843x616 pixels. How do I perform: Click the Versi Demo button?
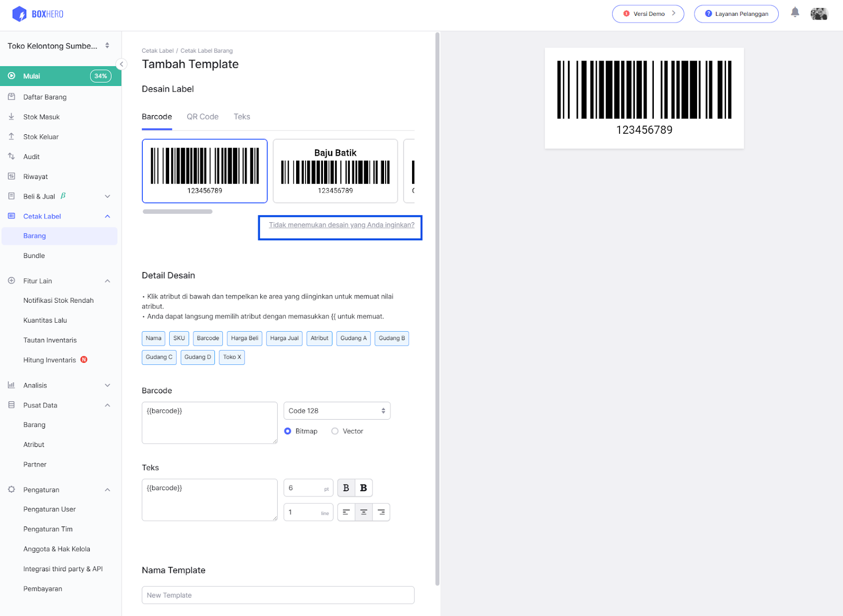[x=648, y=14]
